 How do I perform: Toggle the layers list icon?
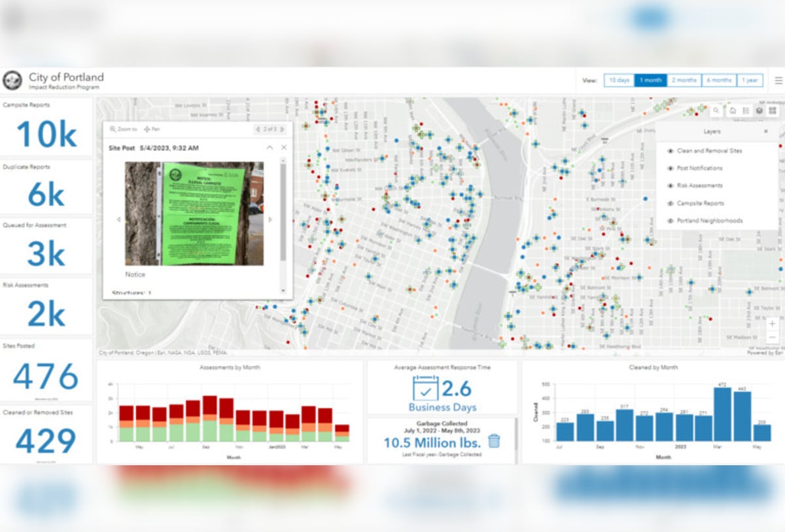click(759, 111)
